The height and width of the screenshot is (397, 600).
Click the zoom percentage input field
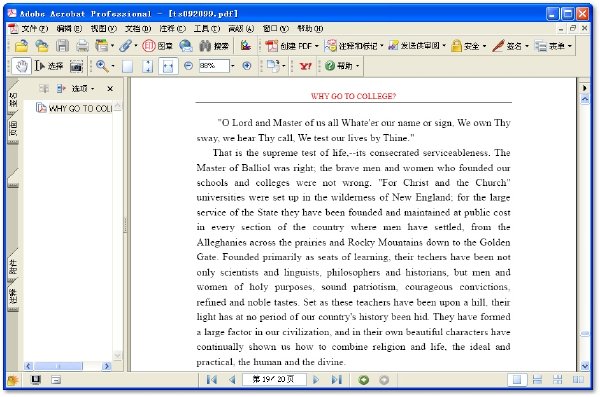point(214,66)
